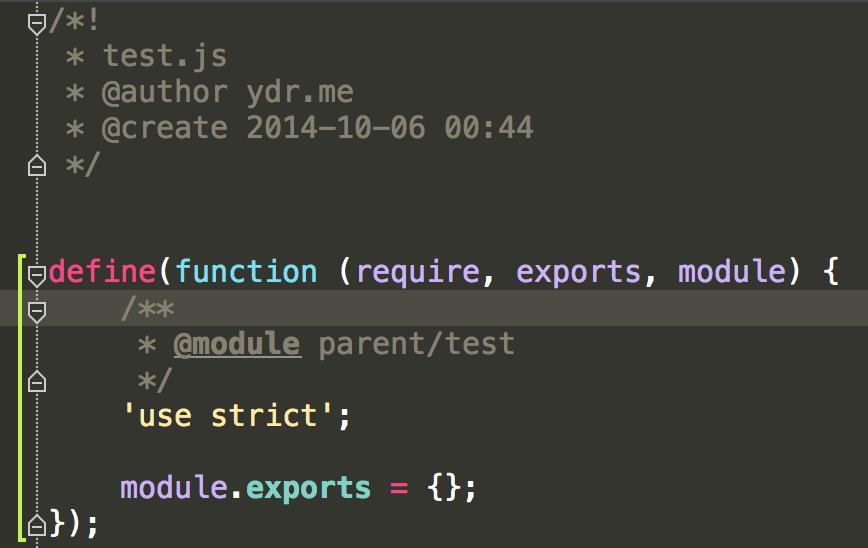This screenshot has height=548, width=868.
Task: Click module in the module.exports assignment
Action: point(173,488)
